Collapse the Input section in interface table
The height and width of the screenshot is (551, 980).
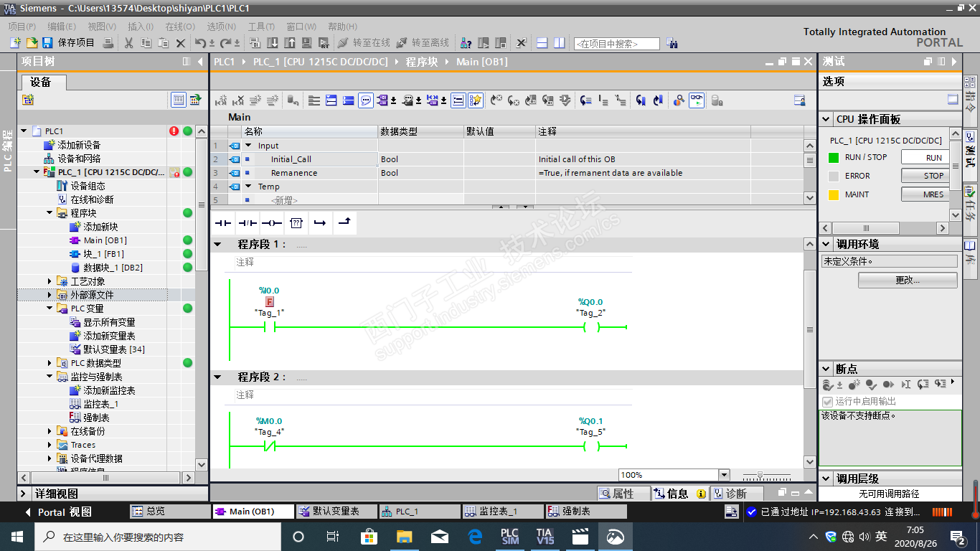[248, 146]
